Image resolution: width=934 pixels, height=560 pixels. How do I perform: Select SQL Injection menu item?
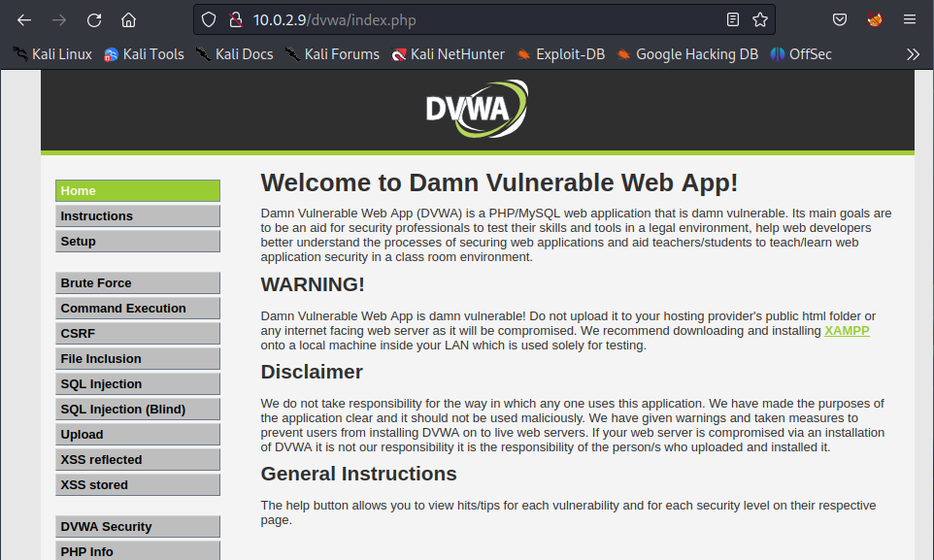[137, 383]
